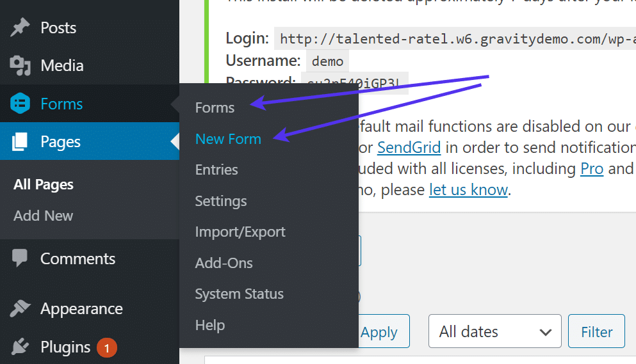Click the Gravity Forms hexagon icon
Screen dimensions: 636x364
coord(20,104)
